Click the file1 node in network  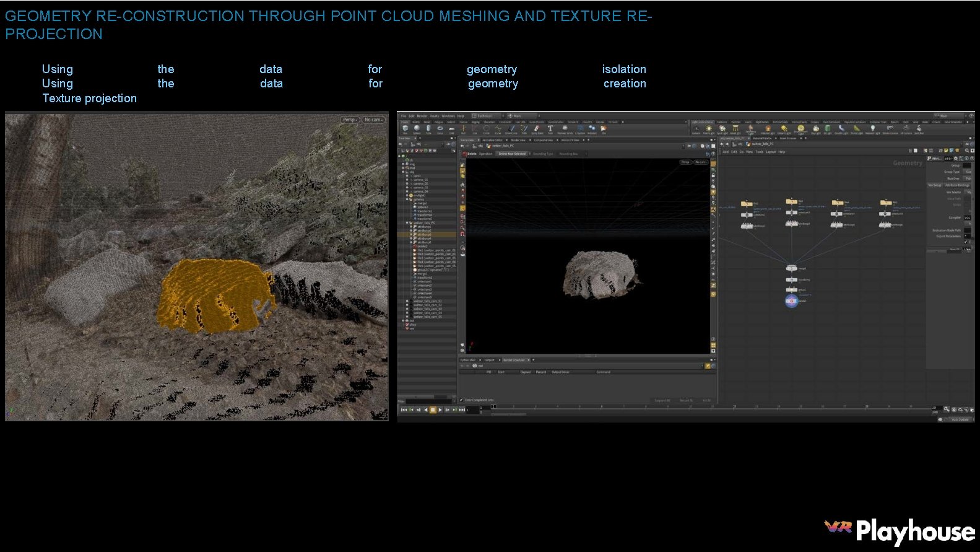tap(747, 203)
